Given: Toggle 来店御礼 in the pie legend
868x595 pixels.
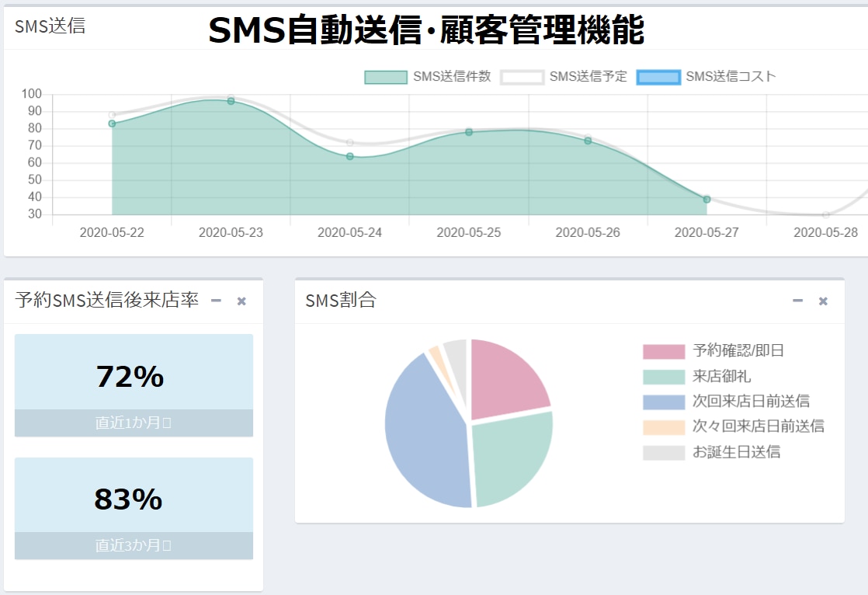Looking at the screenshot, I should pyautogui.click(x=697, y=377).
